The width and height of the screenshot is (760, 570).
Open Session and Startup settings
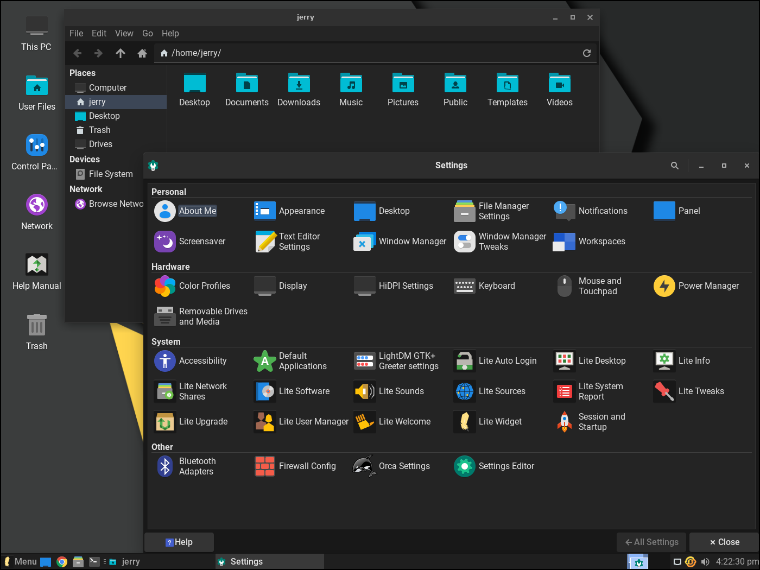(x=590, y=422)
